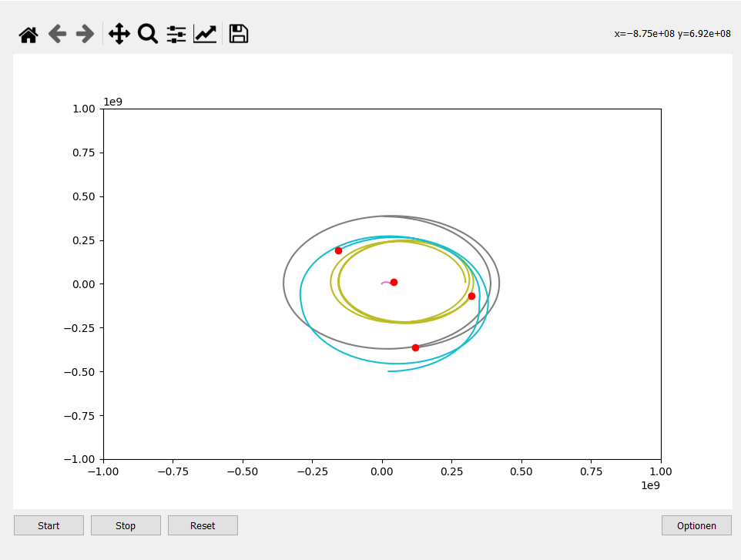Open the Configure subplots sliders icon
Image resolution: width=741 pixels, height=560 pixels.
click(176, 34)
